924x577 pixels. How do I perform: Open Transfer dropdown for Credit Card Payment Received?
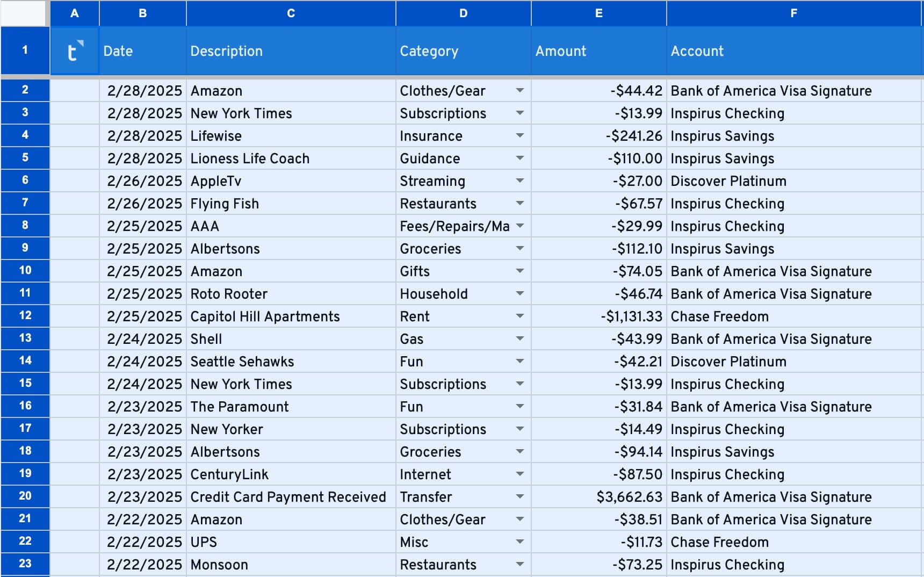[x=519, y=496]
